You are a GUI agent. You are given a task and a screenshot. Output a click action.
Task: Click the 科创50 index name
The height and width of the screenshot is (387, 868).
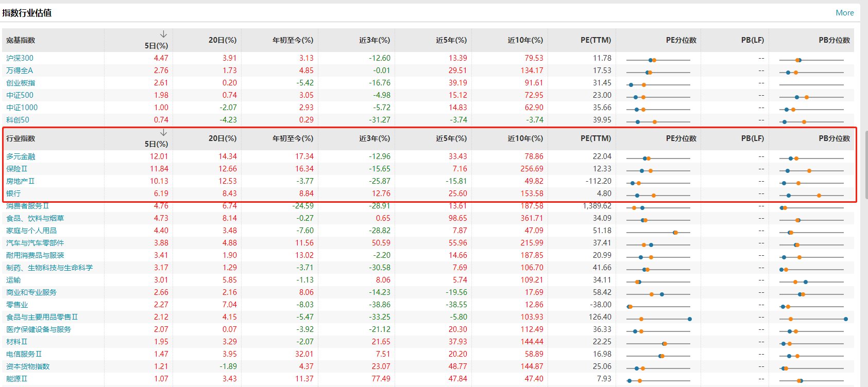pyautogui.click(x=18, y=120)
